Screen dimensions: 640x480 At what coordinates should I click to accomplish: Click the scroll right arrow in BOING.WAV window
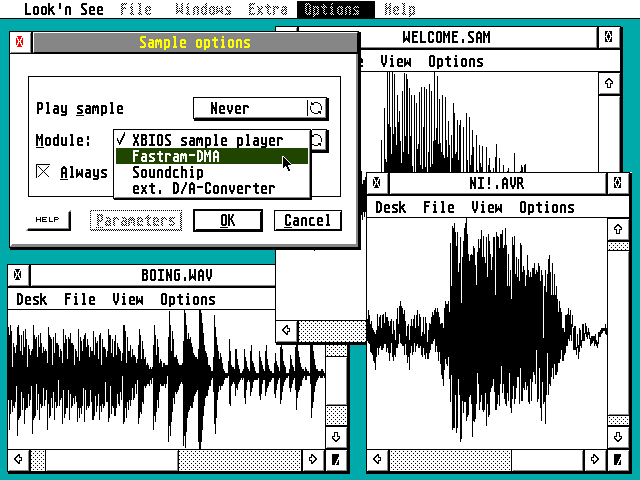[x=313, y=460]
